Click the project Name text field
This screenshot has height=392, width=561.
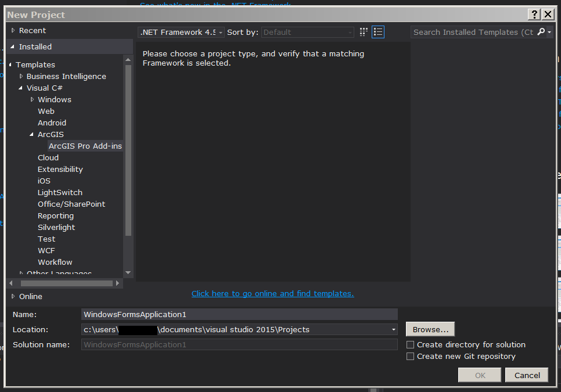tap(239, 314)
